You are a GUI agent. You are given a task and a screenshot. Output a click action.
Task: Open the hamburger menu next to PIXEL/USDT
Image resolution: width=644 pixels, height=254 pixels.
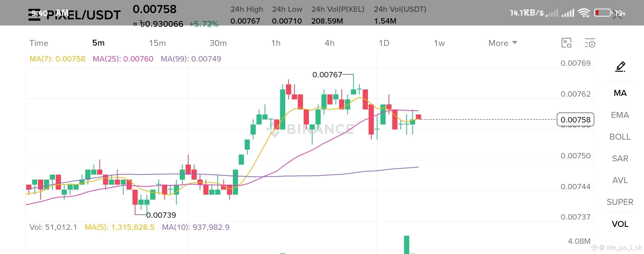pos(34,15)
